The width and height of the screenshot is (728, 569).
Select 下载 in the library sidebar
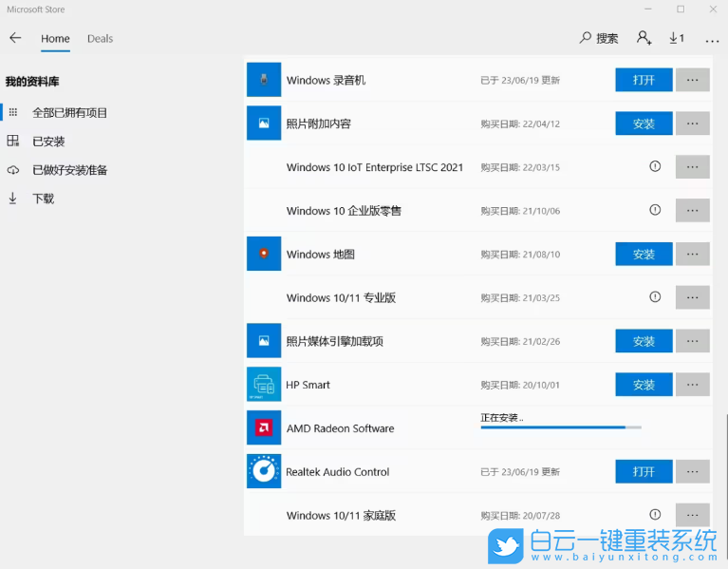(43, 199)
